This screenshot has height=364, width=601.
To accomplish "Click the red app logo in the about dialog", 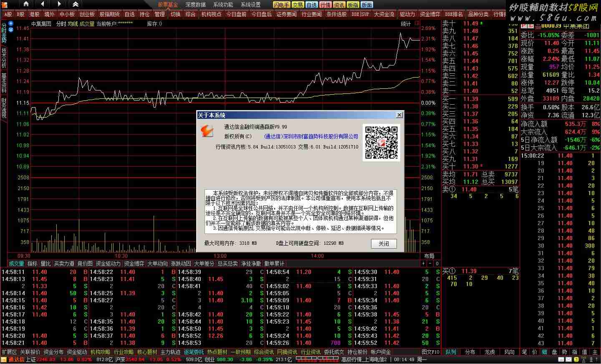I will click(207, 131).
